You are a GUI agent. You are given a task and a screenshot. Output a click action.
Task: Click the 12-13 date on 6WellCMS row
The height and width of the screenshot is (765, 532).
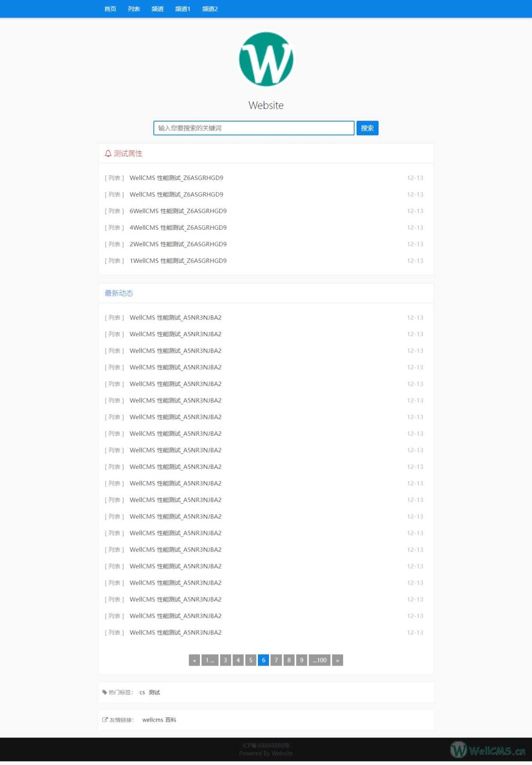pyautogui.click(x=415, y=211)
